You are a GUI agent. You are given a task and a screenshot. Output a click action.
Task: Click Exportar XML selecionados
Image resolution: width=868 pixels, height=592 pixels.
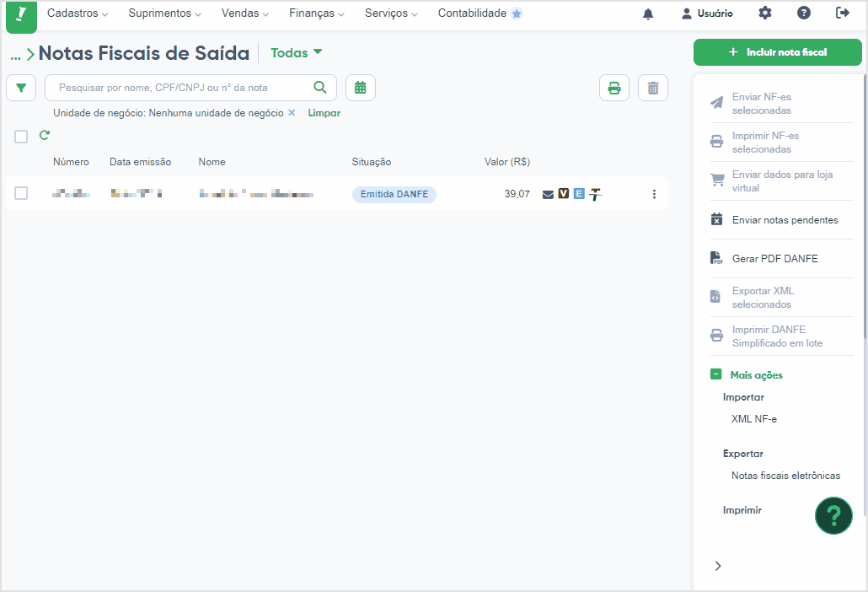coord(781,298)
